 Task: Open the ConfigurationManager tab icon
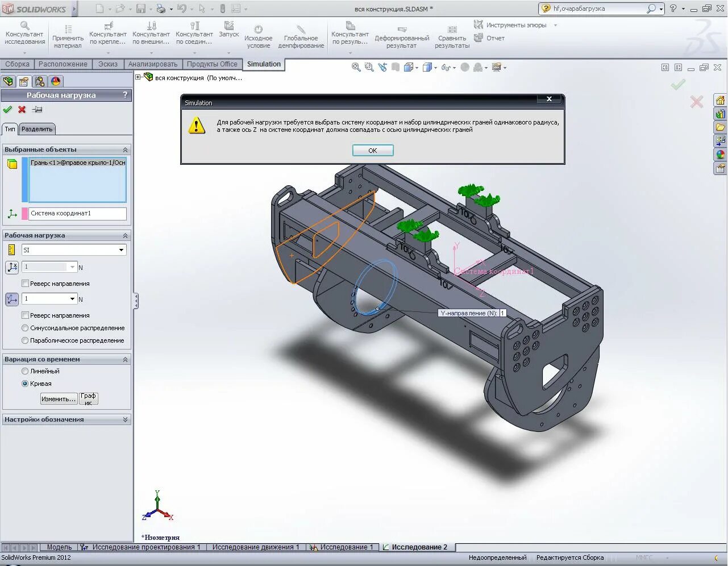click(x=40, y=81)
